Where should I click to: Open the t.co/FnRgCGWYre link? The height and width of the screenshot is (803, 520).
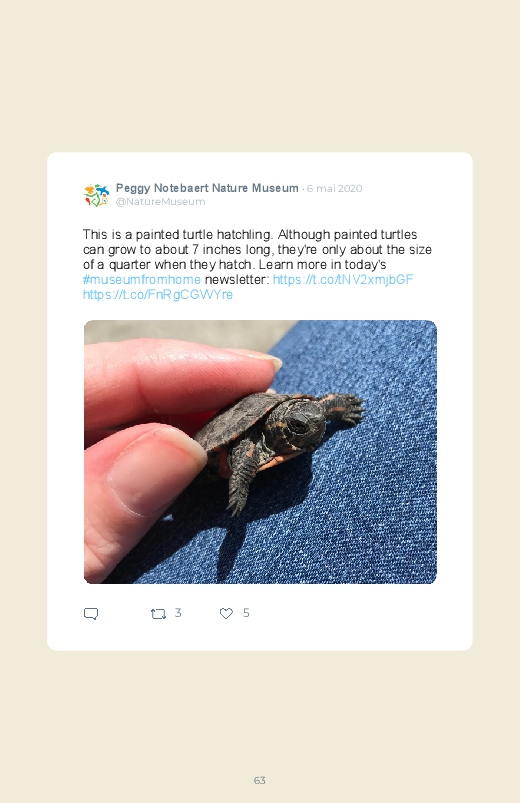tap(158, 294)
